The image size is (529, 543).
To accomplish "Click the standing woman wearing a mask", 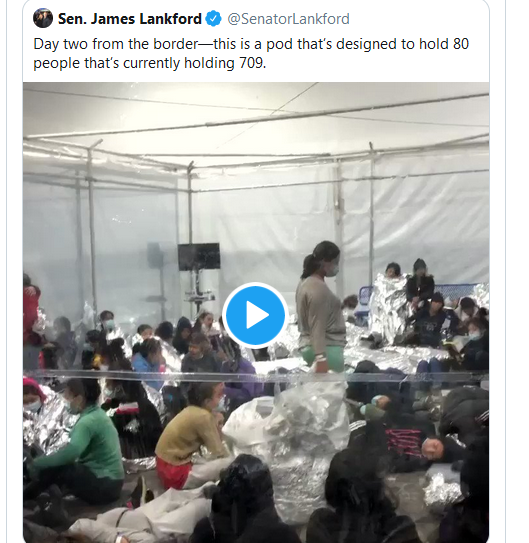I will pos(322,306).
